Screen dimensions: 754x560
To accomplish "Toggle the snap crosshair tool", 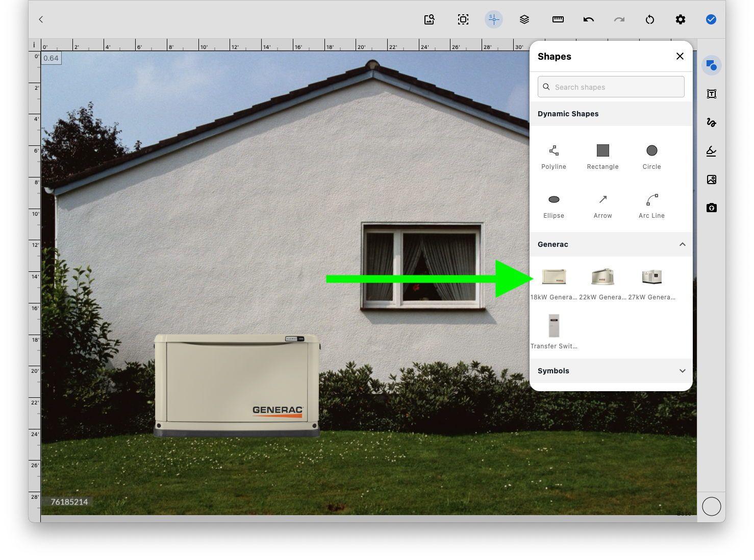I will (494, 19).
